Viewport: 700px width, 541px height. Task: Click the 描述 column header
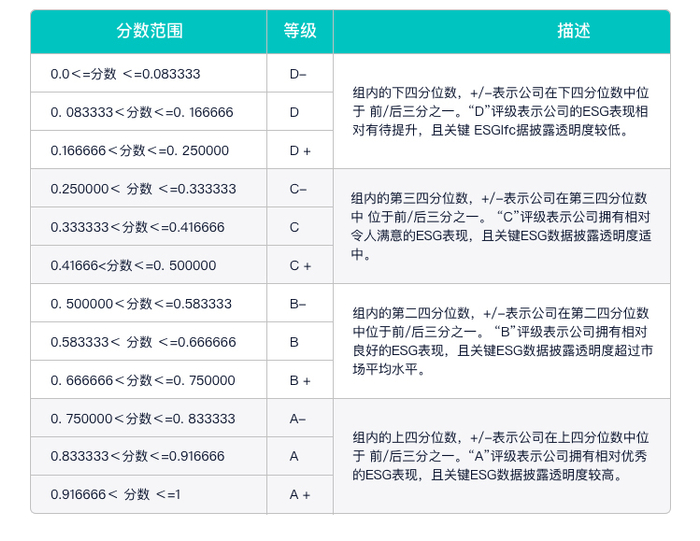pos(502,31)
